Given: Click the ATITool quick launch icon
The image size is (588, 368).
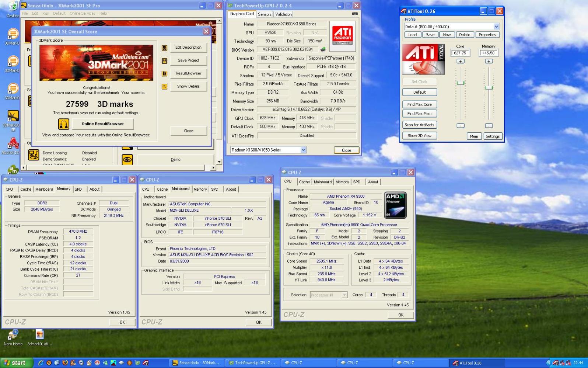Looking at the screenshot, I should pyautogui.click(x=146, y=363).
